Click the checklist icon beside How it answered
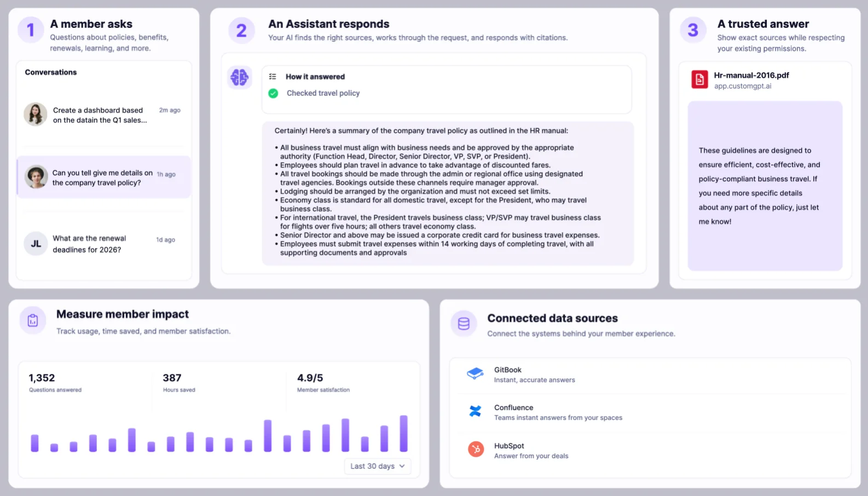Image resolution: width=868 pixels, height=496 pixels. click(273, 77)
